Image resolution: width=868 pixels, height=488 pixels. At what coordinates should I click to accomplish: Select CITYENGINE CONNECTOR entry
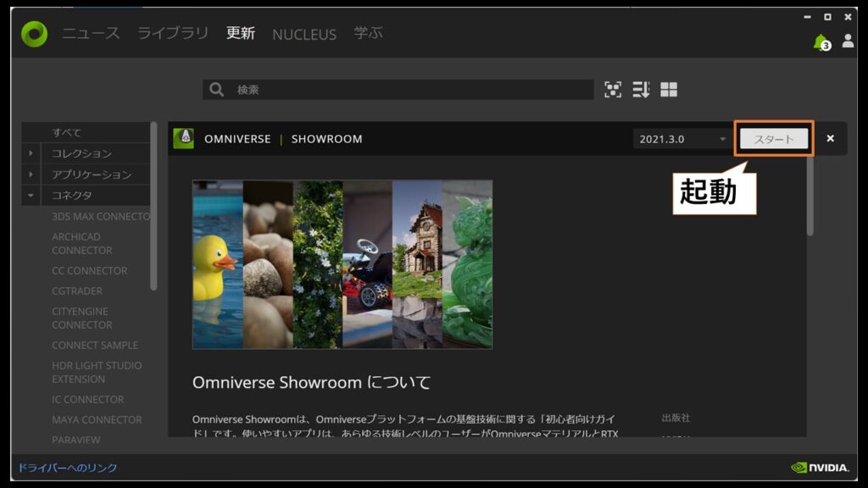(x=82, y=319)
